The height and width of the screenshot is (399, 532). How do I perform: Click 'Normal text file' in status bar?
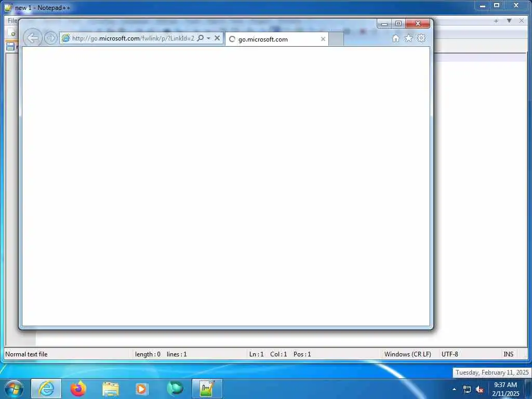tap(26, 354)
